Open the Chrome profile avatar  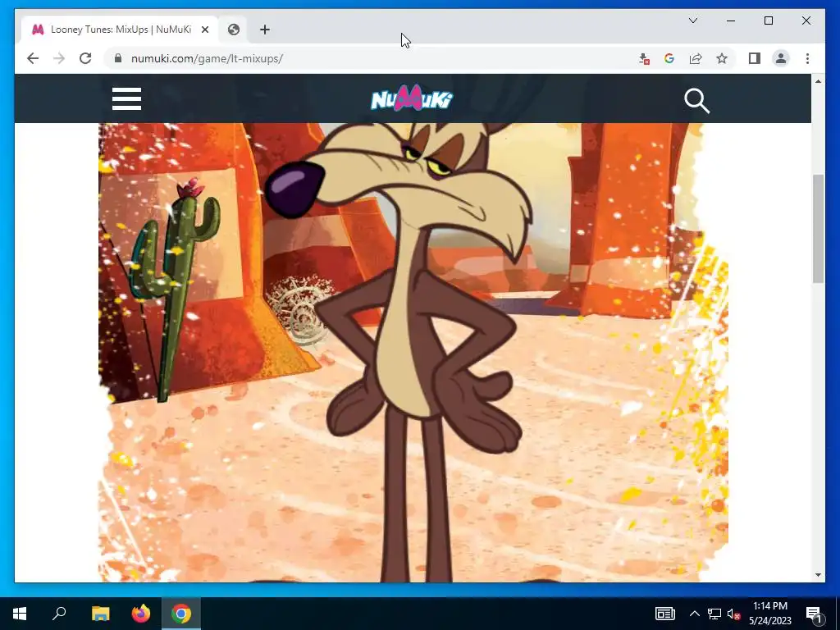[x=781, y=58]
